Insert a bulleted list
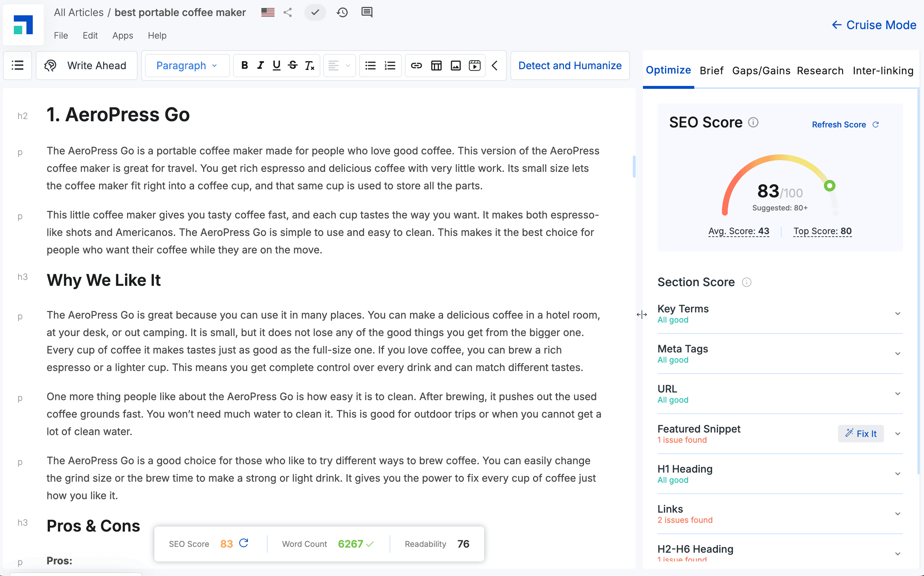 tap(370, 66)
